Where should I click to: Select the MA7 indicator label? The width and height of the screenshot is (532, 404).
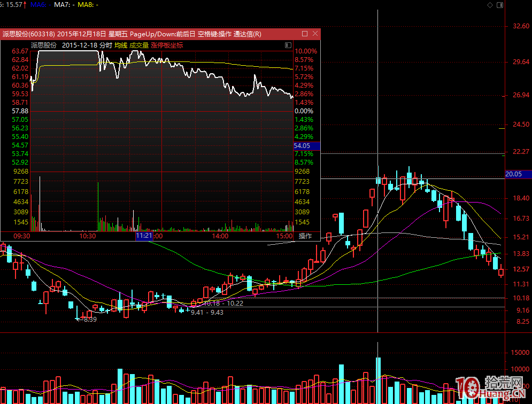[62, 4]
